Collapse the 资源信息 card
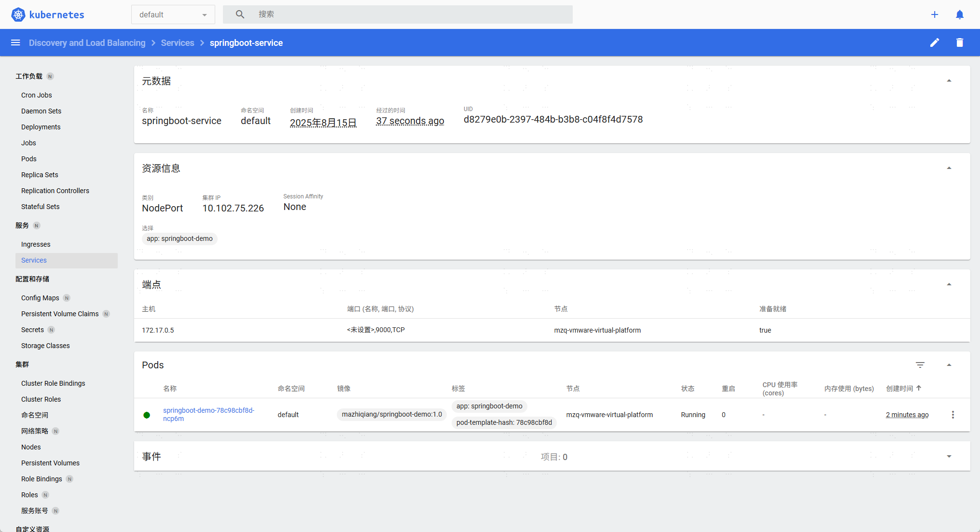Screen dimensions: 980x532 [949, 168]
